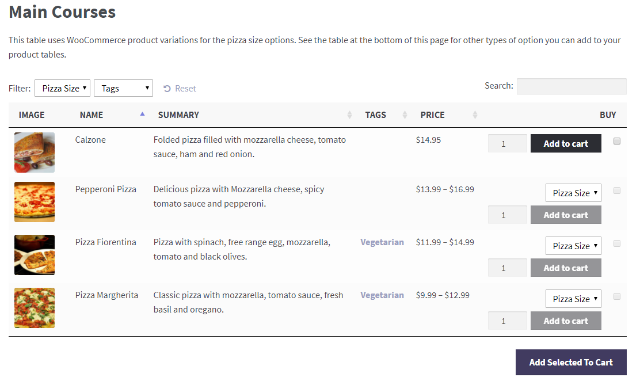Tick the Pizza Margherita row checkbox
640x382 pixels.
tap(617, 297)
